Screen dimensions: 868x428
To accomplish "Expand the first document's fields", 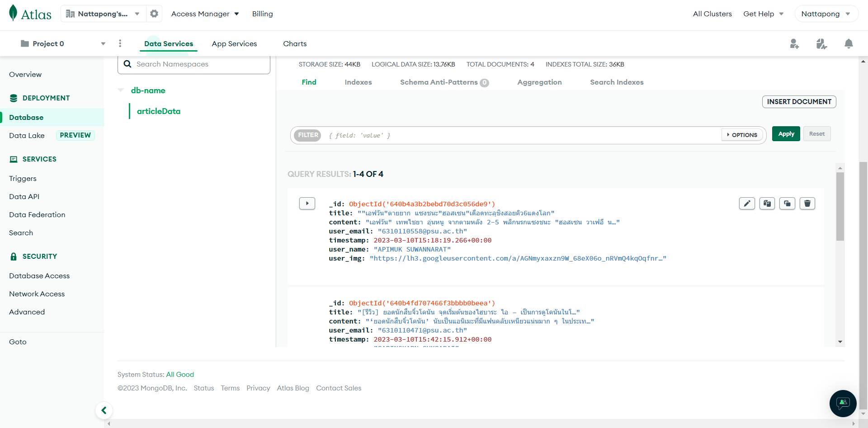I will click(x=307, y=204).
